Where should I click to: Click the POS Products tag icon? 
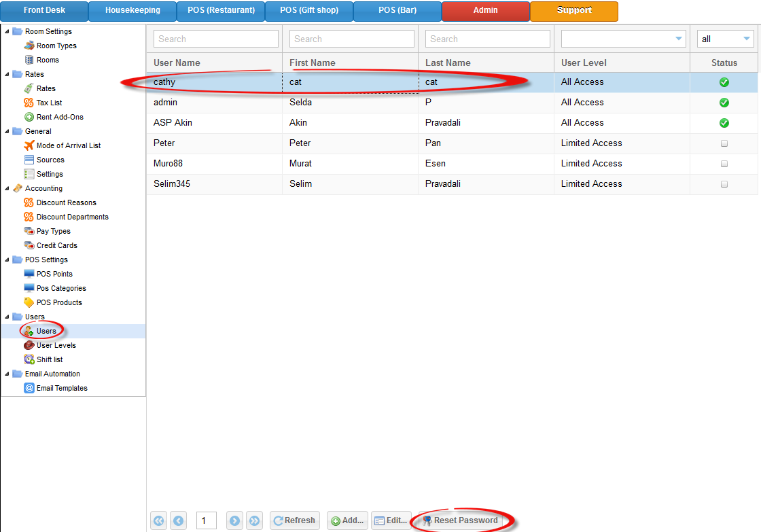(29, 302)
